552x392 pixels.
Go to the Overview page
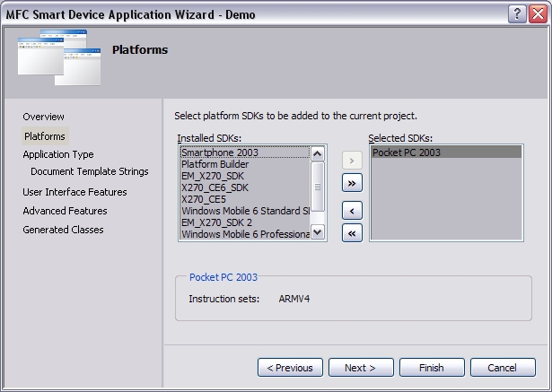click(x=43, y=117)
